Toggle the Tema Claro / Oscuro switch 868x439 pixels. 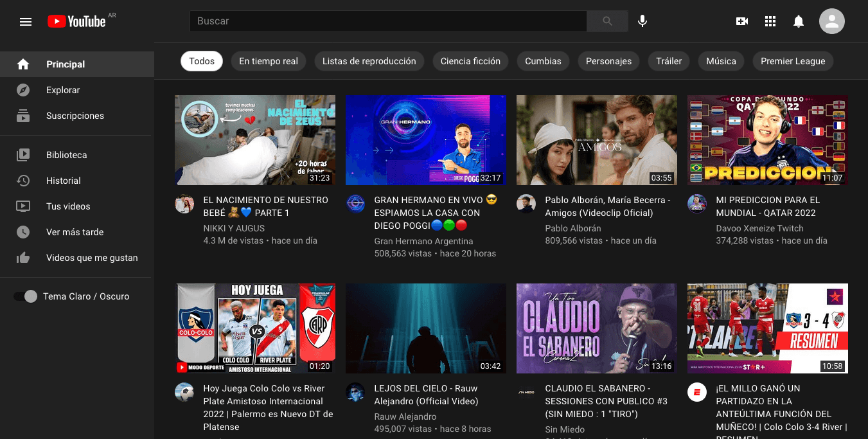(26, 296)
